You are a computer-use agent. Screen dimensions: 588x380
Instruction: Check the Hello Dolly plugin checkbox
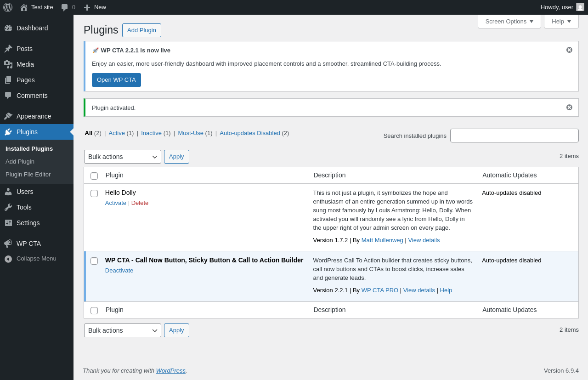pyautogui.click(x=94, y=193)
